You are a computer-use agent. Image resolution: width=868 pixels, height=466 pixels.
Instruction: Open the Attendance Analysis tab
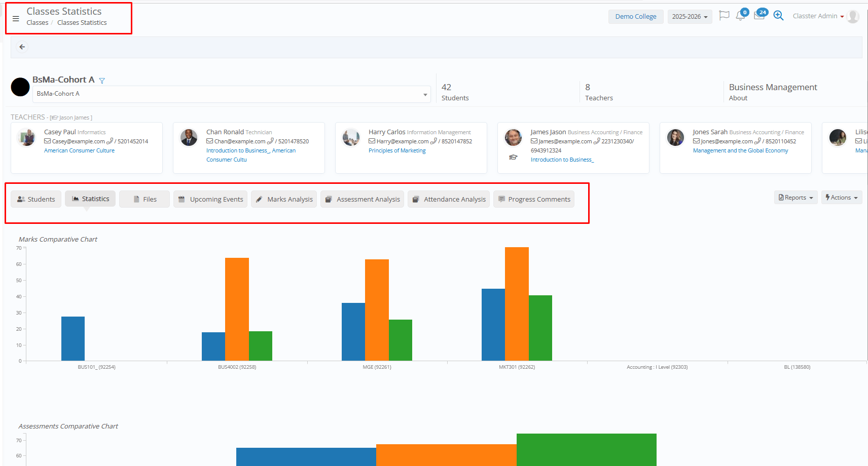pyautogui.click(x=449, y=199)
